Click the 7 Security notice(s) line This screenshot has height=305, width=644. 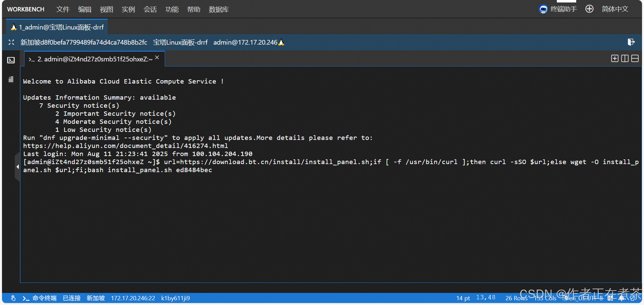pyautogui.click(x=79, y=106)
